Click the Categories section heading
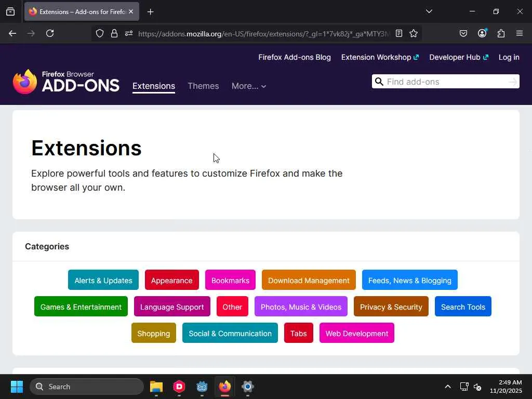Image resolution: width=532 pixels, height=399 pixels. pyautogui.click(x=47, y=247)
